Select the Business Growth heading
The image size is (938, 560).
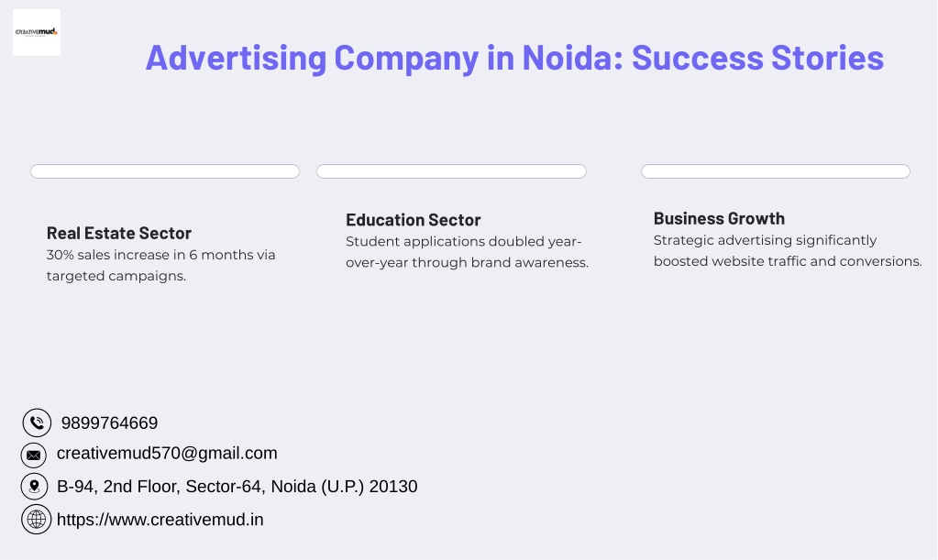(x=719, y=219)
